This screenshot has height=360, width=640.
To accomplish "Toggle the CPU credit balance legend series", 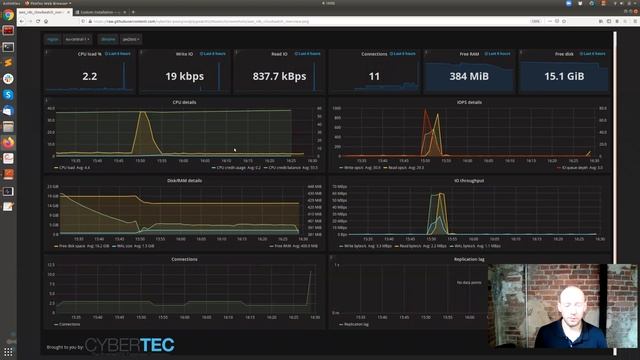I will click(x=291, y=168).
